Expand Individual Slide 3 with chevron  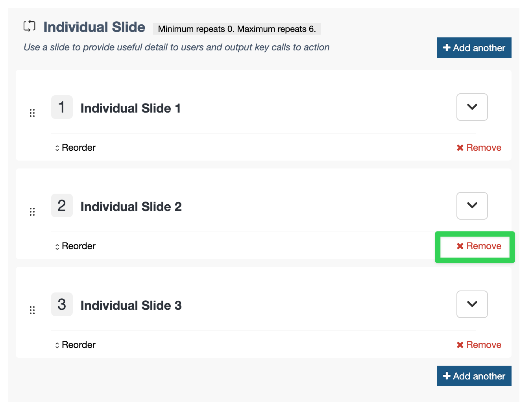click(x=472, y=304)
